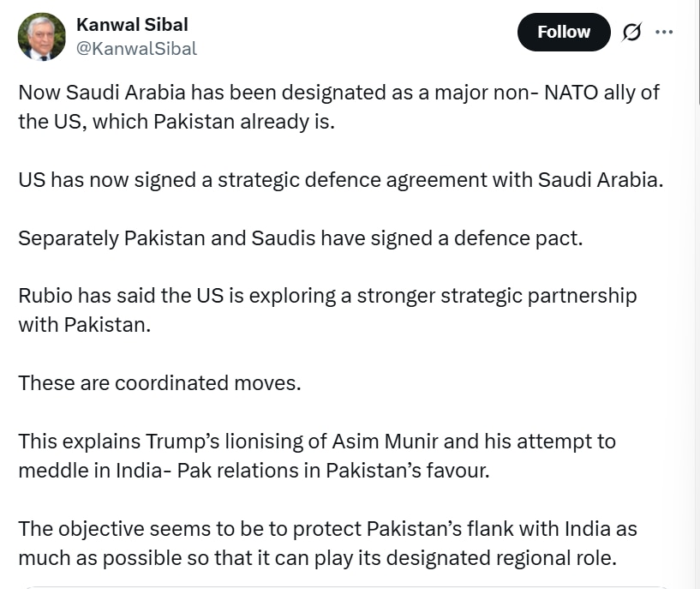Click the 'These are coordinated moves.' line
Screen dimensions: 700x589
159,382
